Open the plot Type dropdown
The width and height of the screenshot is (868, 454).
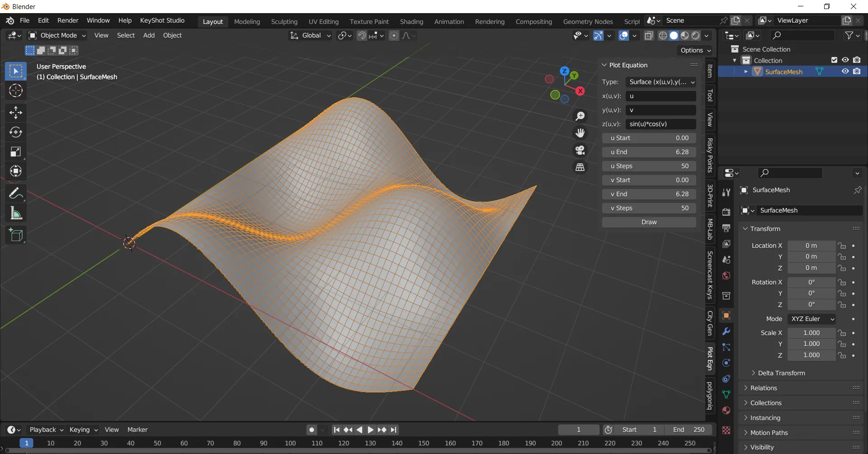661,82
